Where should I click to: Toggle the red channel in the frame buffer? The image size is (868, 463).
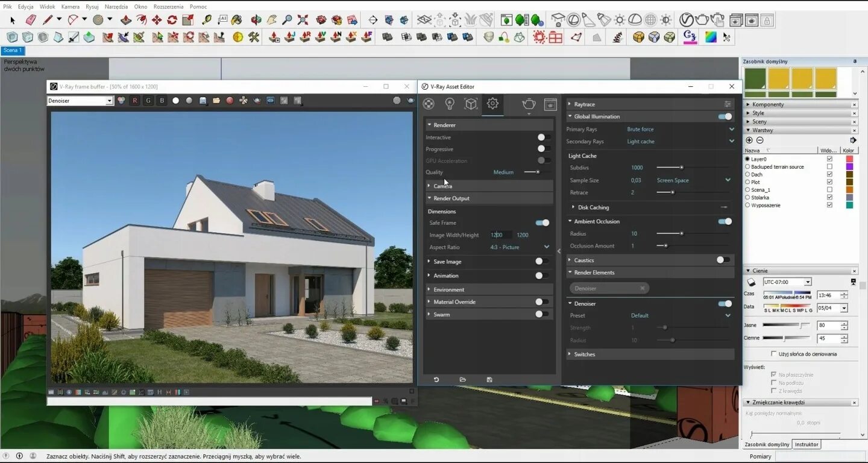(134, 101)
